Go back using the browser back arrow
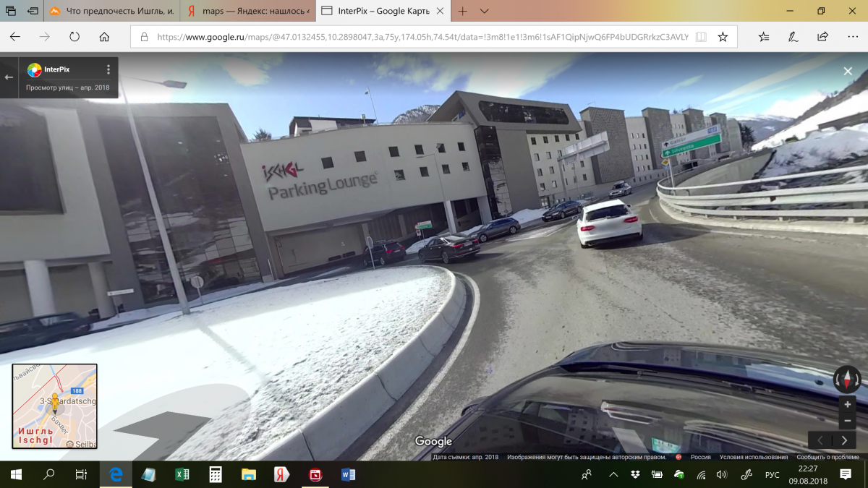 pos(15,37)
